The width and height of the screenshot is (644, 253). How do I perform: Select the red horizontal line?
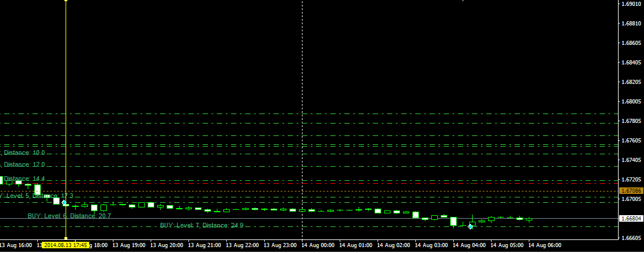(309, 183)
